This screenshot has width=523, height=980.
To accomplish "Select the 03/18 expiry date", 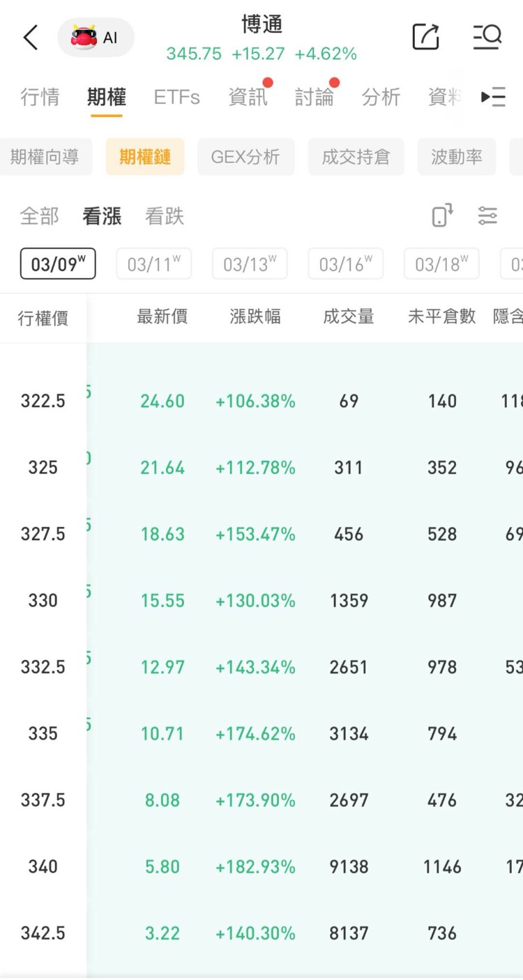I will pyautogui.click(x=441, y=264).
